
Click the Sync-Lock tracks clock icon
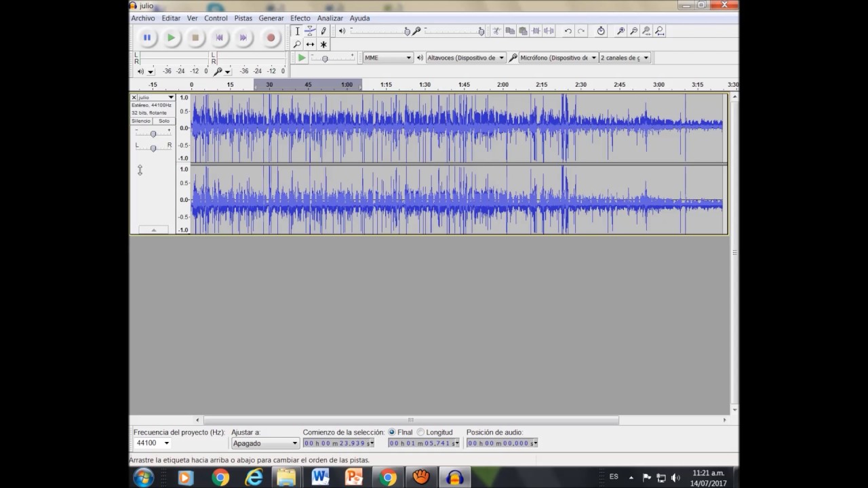coord(601,31)
